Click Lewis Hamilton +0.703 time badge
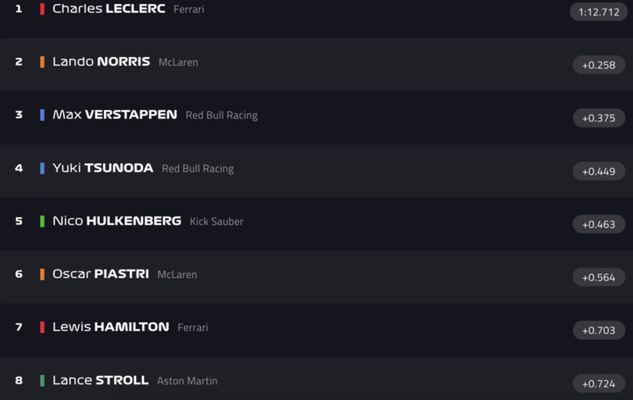This screenshot has height=400, width=633. tap(599, 331)
